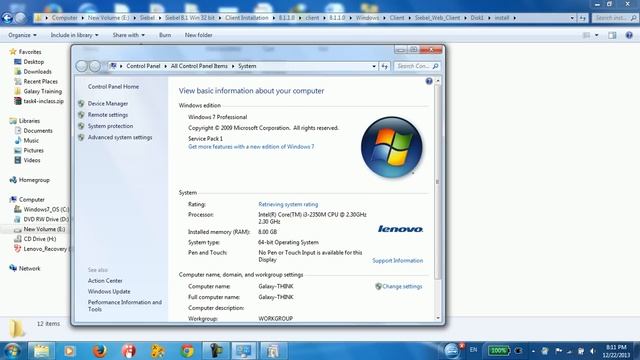The width and height of the screenshot is (640, 360).
Task: Open Remote settings link
Action: point(108,115)
